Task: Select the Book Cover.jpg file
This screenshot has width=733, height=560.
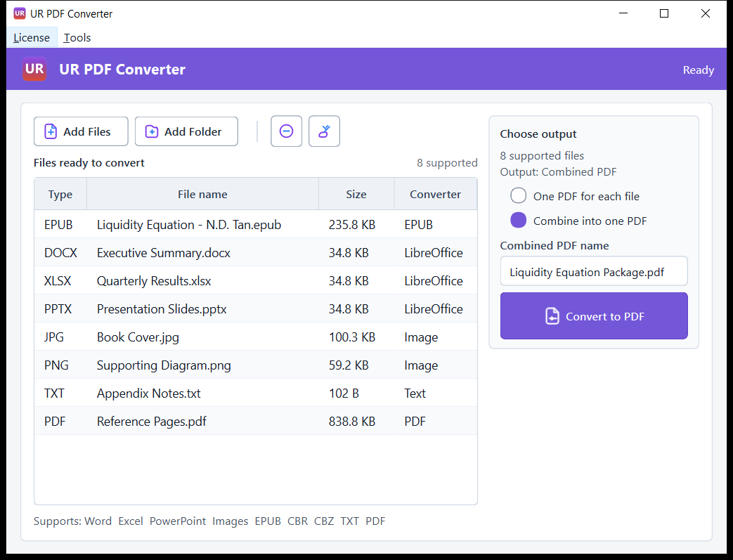Action: tap(256, 337)
